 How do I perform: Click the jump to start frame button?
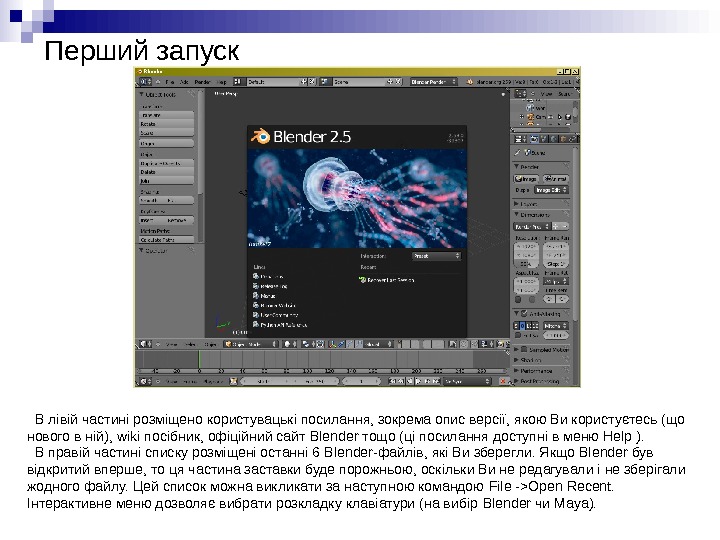pyautogui.click(x=392, y=381)
